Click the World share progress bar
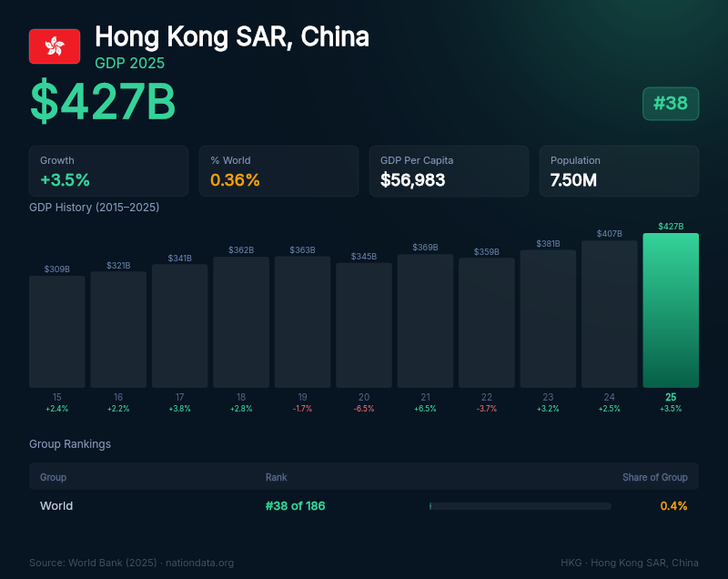The image size is (728, 579). pyautogui.click(x=521, y=506)
